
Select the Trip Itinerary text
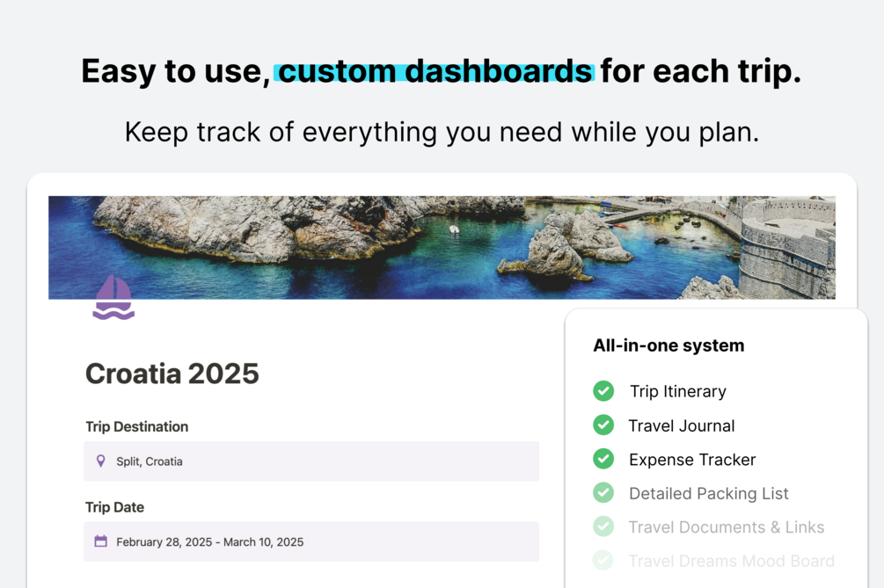pyautogui.click(x=677, y=391)
